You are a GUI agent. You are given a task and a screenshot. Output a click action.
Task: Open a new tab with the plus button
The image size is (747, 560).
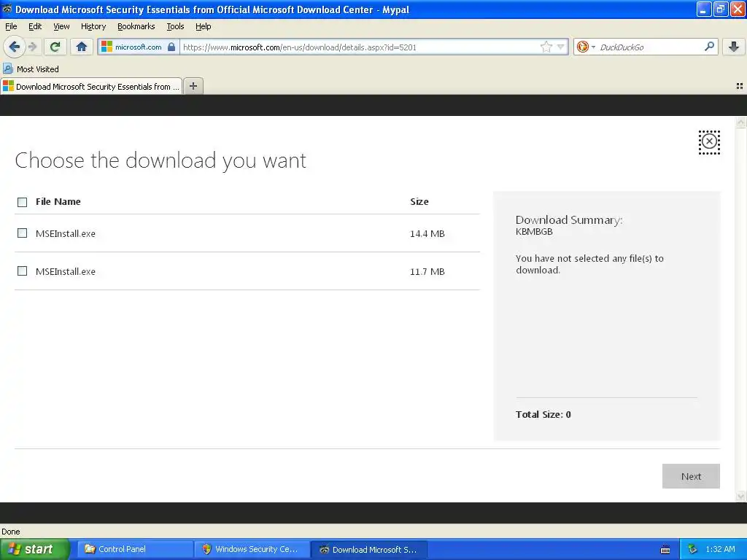193,86
